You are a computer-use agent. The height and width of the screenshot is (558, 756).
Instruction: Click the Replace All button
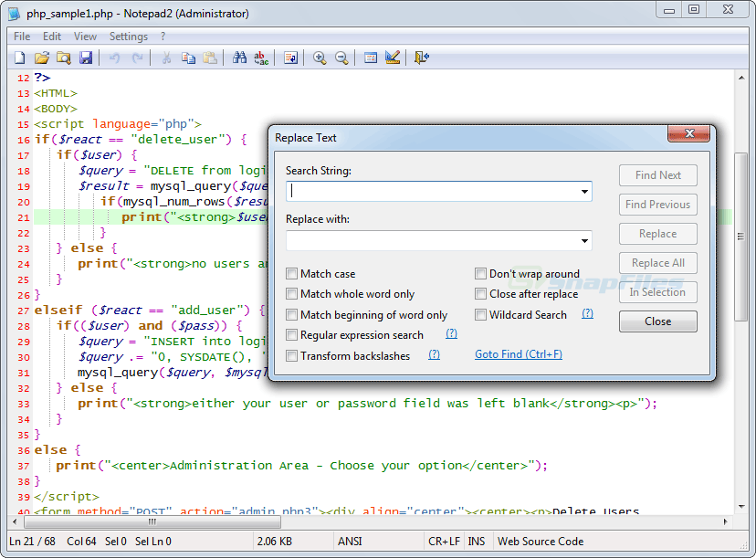[x=657, y=263]
